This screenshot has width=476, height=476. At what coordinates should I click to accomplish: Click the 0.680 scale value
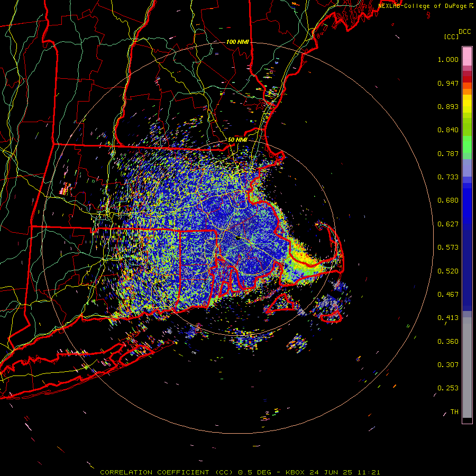click(448, 200)
